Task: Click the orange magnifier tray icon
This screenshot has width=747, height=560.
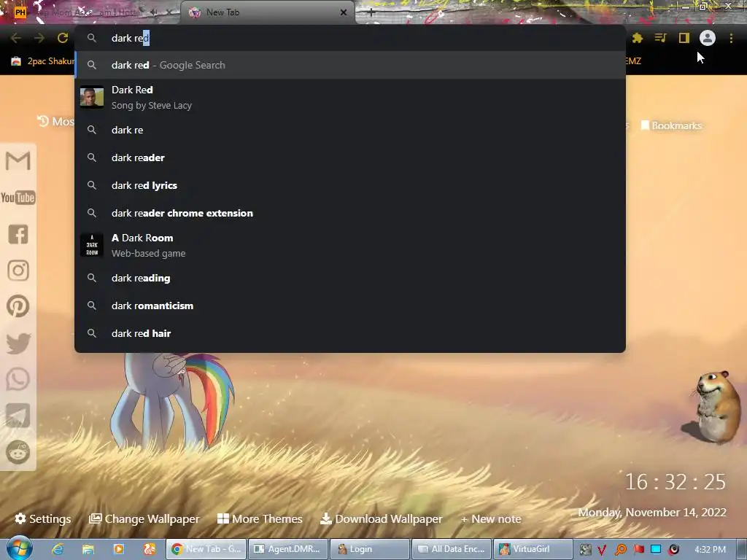Action: click(x=620, y=550)
